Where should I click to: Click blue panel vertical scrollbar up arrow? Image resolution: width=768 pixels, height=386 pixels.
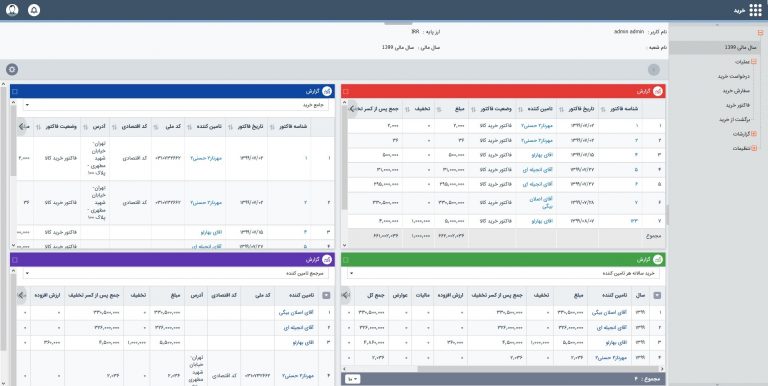(x=13, y=102)
